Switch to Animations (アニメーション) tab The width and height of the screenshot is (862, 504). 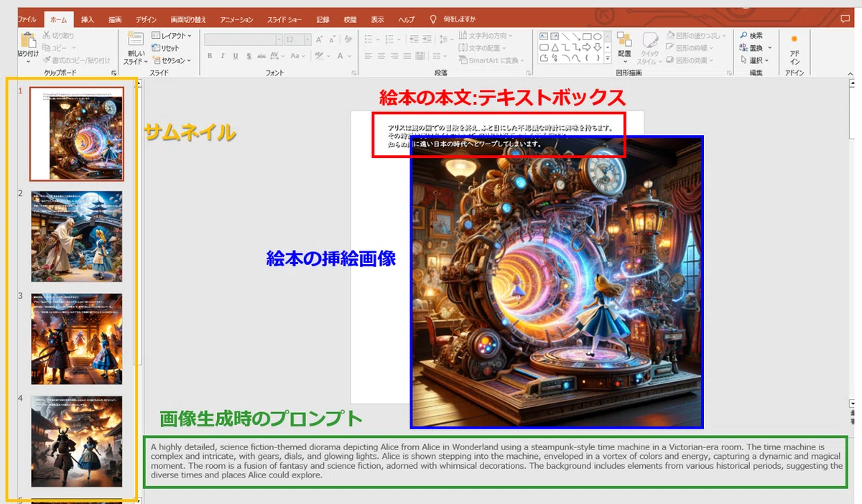(238, 19)
